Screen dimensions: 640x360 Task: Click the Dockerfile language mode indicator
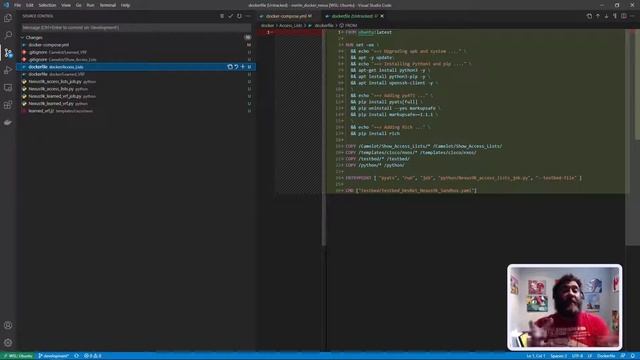(x=606, y=356)
